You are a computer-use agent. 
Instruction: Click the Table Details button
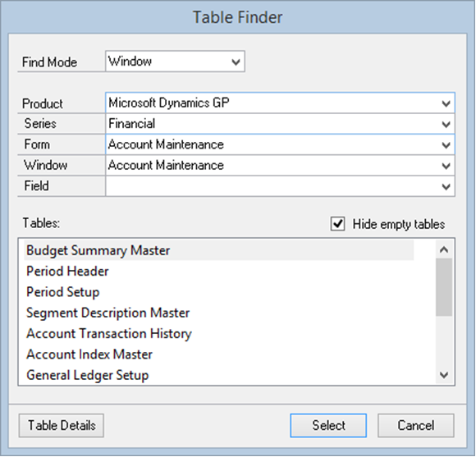coord(62,426)
